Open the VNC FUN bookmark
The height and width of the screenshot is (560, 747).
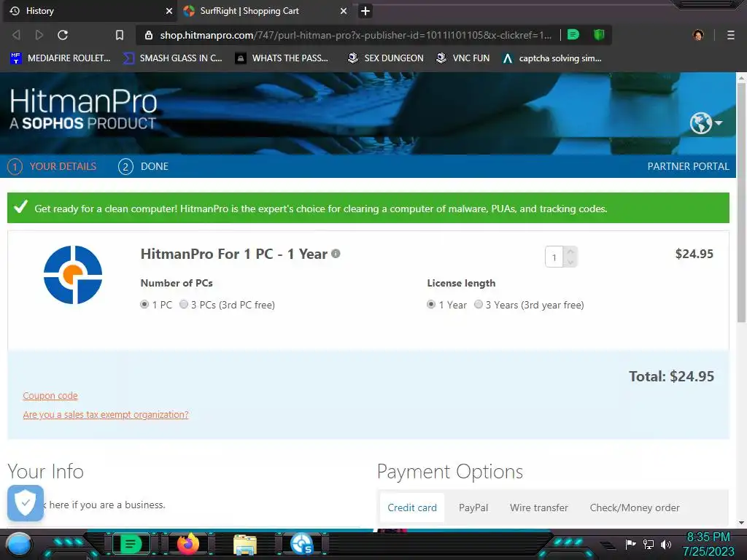coord(463,58)
